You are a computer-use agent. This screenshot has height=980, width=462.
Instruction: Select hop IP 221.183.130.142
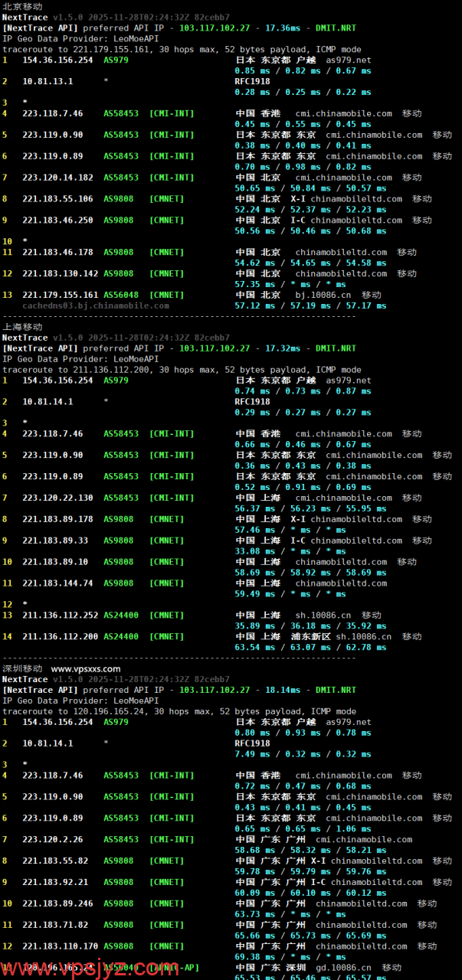[61, 273]
